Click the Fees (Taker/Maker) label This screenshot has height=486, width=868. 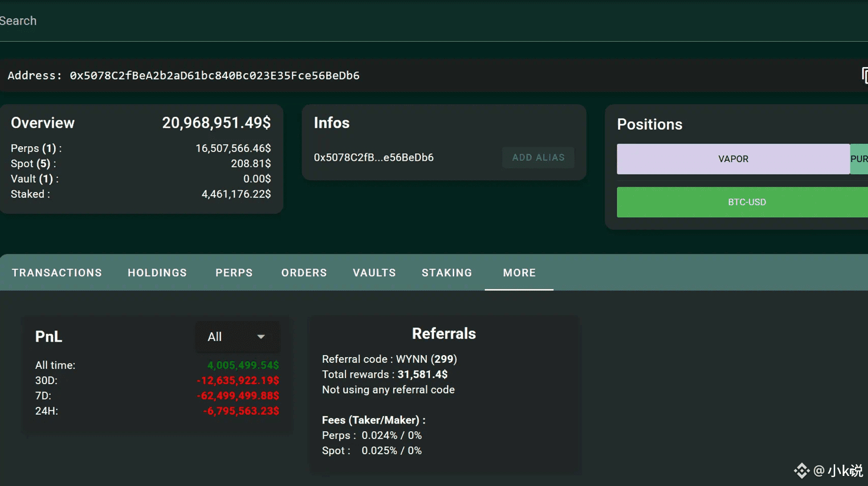point(373,420)
